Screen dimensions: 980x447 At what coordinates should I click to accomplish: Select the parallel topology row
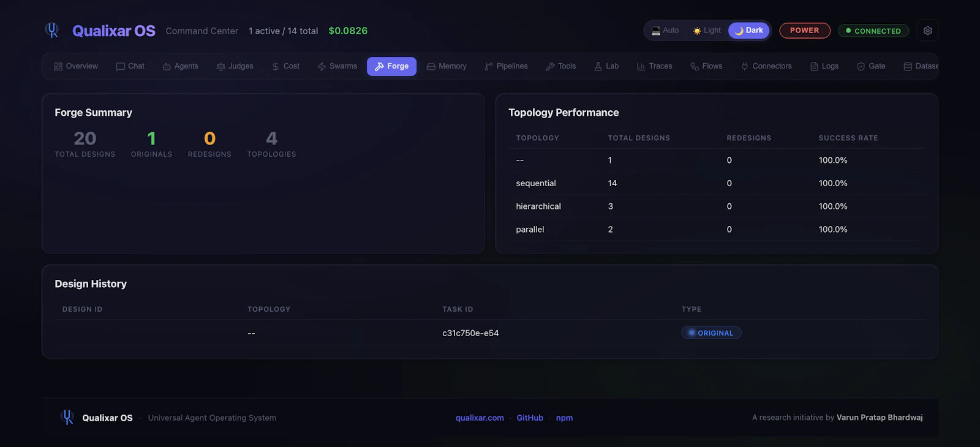tap(717, 229)
